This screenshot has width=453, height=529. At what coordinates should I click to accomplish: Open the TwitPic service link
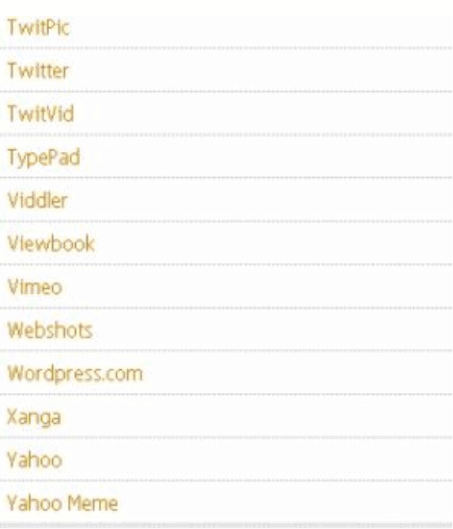coord(38,27)
